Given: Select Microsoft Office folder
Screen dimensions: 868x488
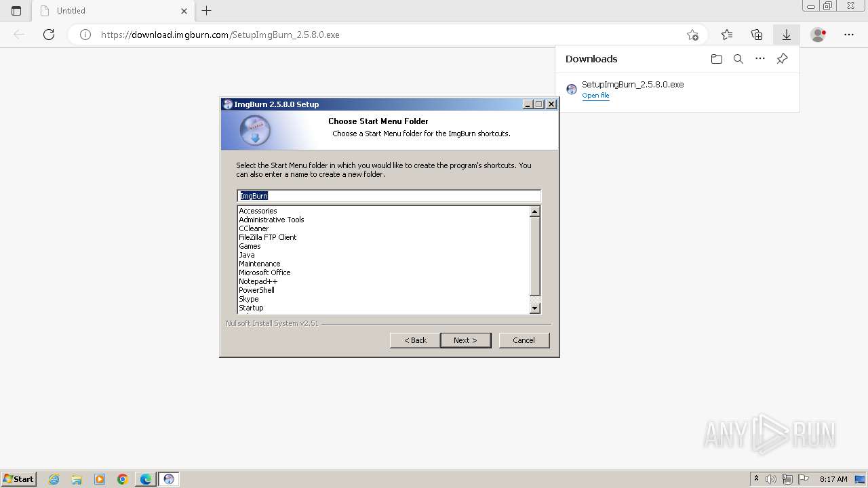Looking at the screenshot, I should (x=264, y=272).
